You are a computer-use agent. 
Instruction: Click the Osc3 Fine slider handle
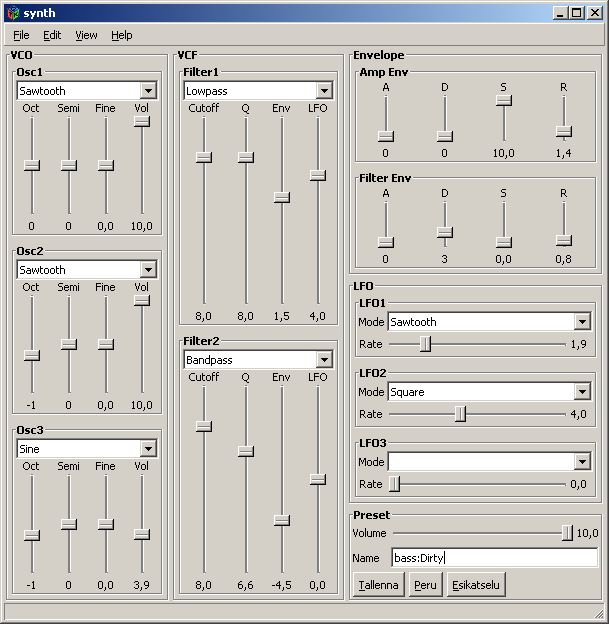tap(106, 524)
